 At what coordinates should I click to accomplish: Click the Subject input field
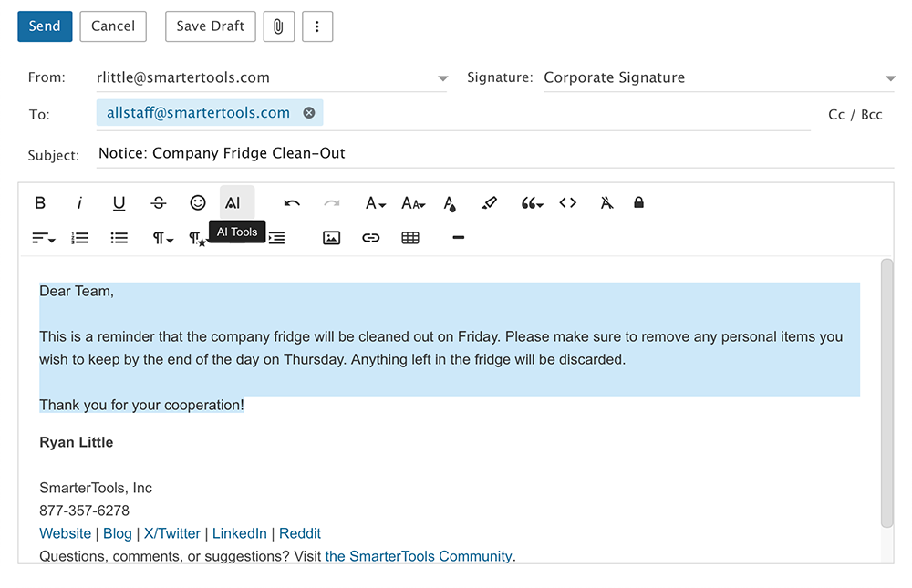[495, 153]
